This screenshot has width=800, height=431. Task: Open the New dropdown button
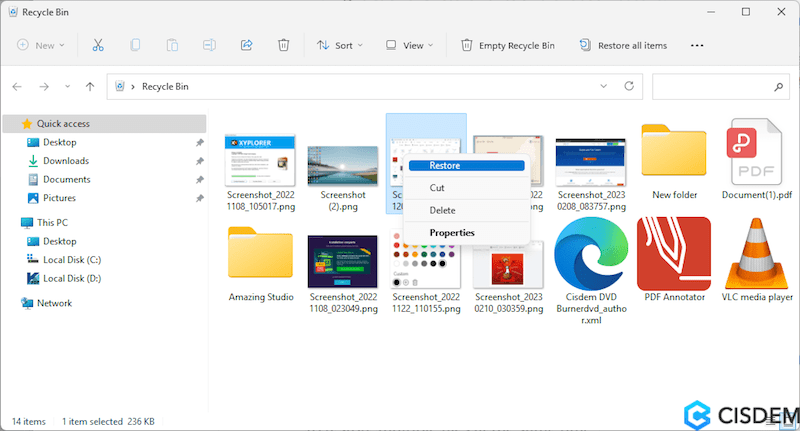point(41,45)
